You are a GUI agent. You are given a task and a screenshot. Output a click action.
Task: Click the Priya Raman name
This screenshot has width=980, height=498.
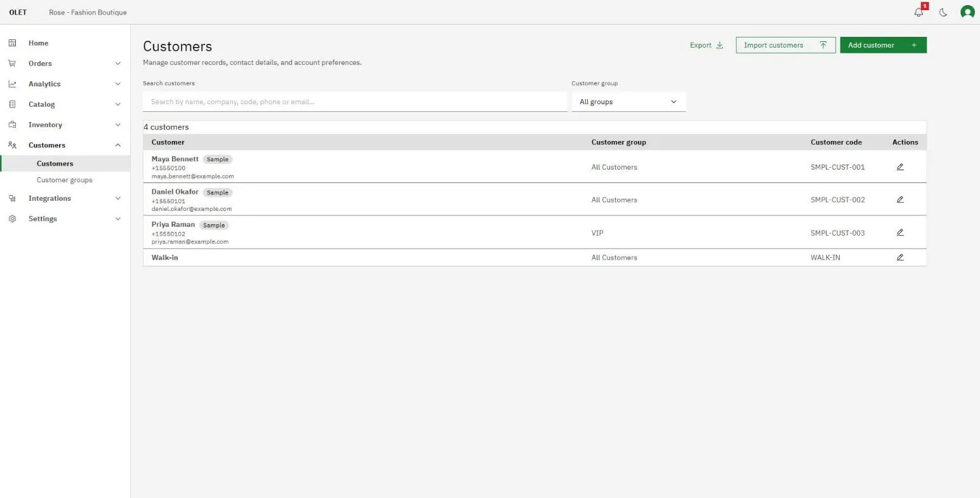(173, 224)
